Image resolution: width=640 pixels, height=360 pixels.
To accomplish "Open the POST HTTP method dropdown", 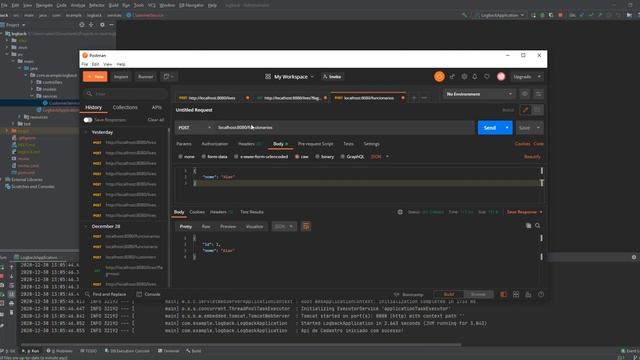I will (x=194, y=128).
